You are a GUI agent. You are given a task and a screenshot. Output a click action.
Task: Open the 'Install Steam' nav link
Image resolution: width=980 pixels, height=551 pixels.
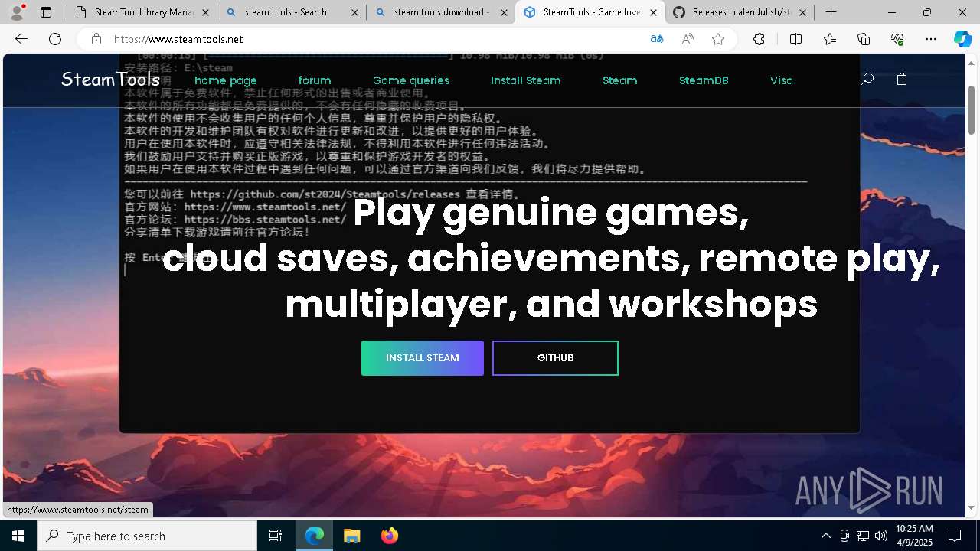coord(526,80)
